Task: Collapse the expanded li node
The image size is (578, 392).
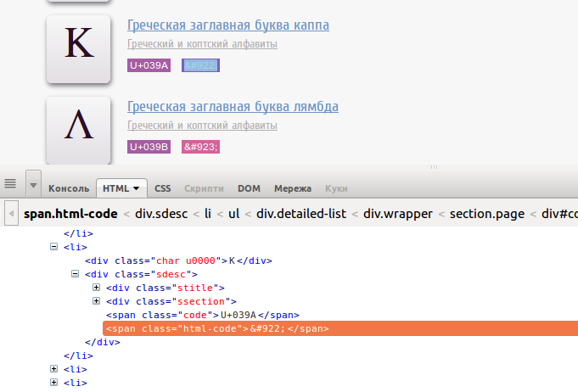Action: (x=53, y=246)
